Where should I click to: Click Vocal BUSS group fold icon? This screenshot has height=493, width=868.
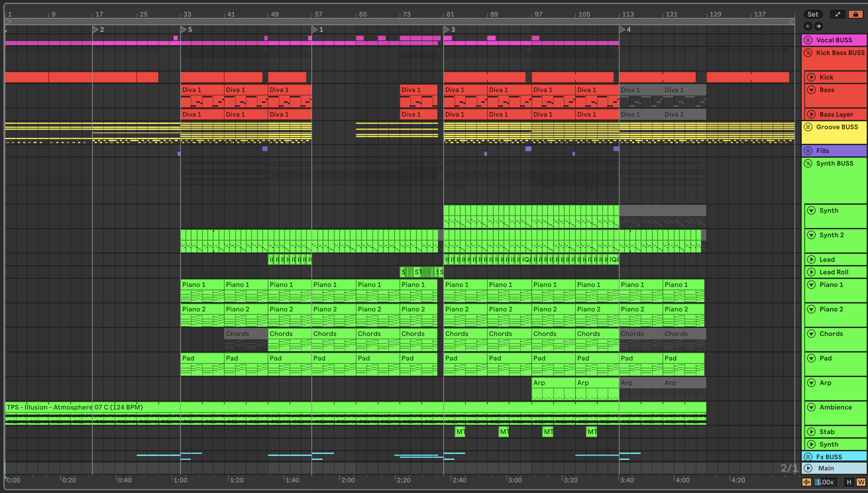pos(808,40)
